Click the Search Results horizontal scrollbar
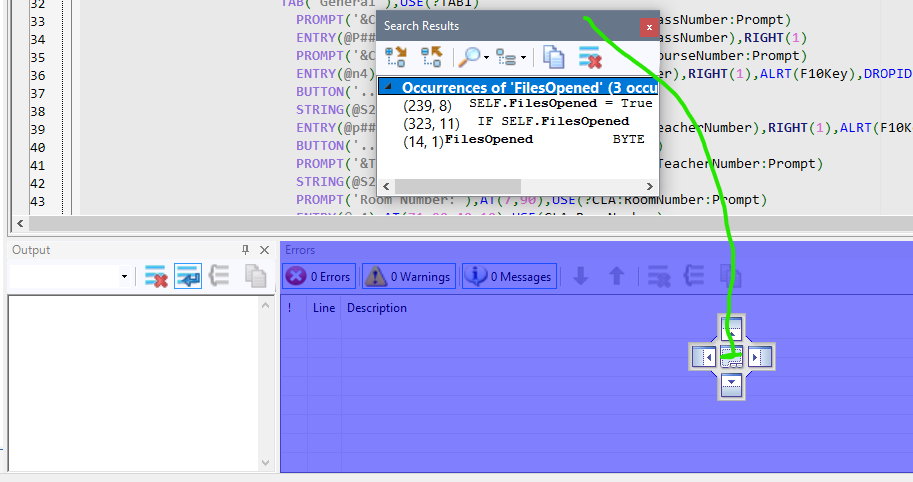This screenshot has height=482, width=913. coord(458,187)
